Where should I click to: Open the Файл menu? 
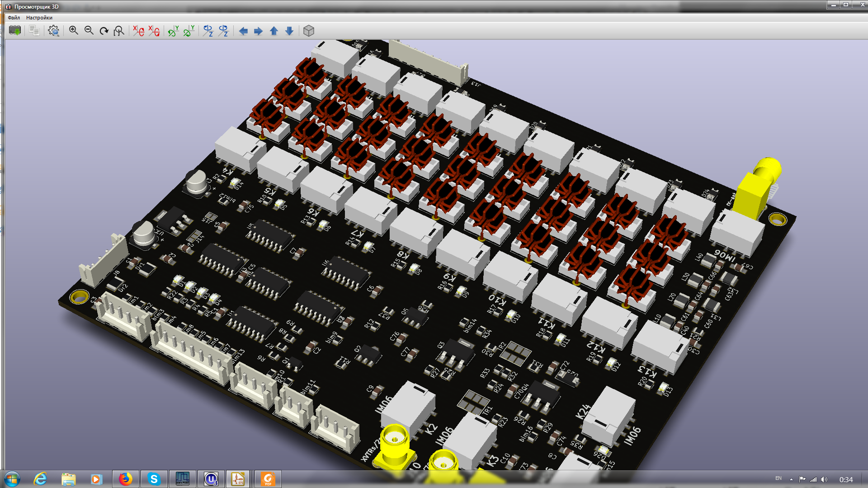14,18
